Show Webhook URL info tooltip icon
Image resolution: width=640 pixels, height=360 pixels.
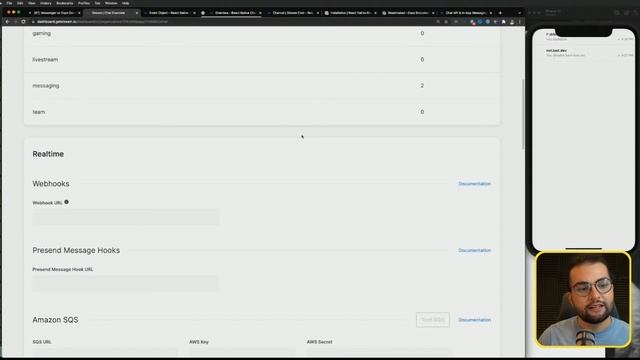(x=67, y=202)
